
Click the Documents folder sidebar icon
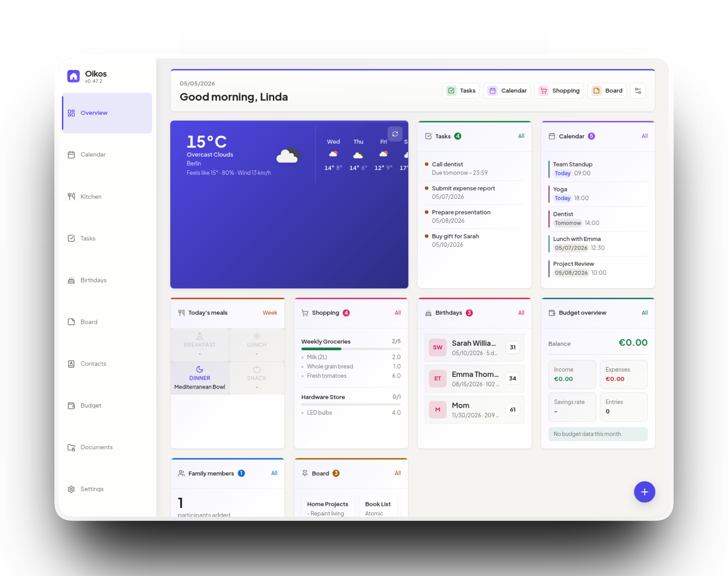pyautogui.click(x=71, y=447)
